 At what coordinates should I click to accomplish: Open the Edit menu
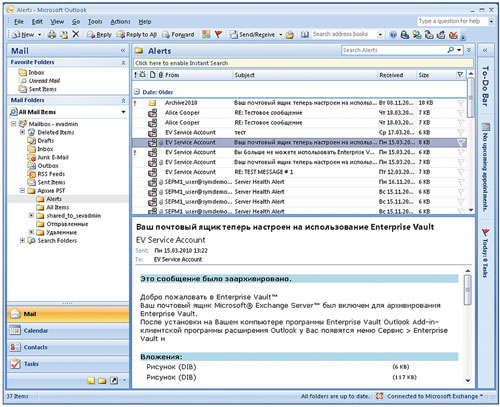(x=37, y=22)
